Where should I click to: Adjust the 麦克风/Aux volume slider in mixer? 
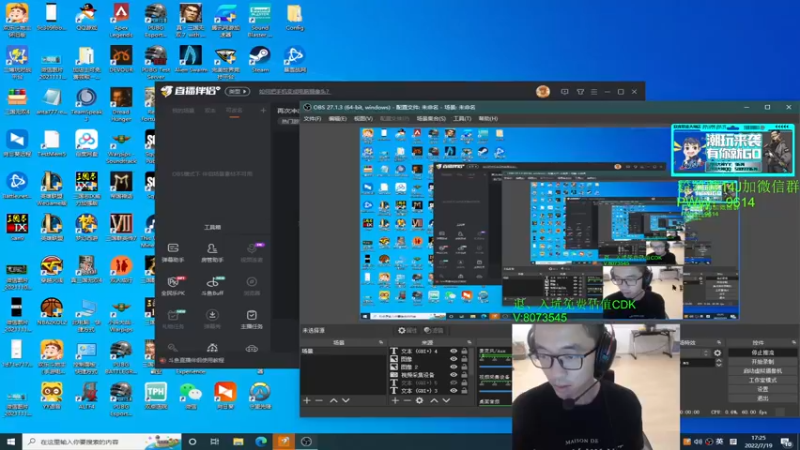(x=495, y=366)
